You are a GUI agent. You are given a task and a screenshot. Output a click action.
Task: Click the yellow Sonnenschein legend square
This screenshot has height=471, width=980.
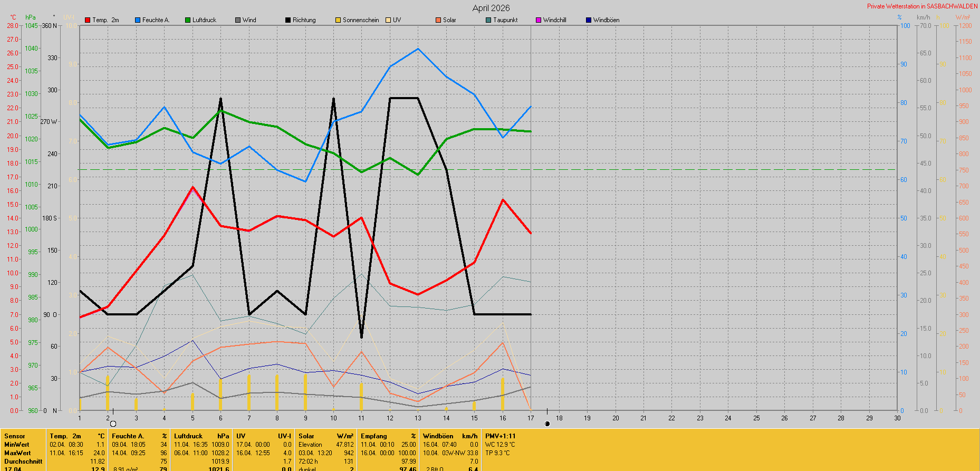click(338, 20)
